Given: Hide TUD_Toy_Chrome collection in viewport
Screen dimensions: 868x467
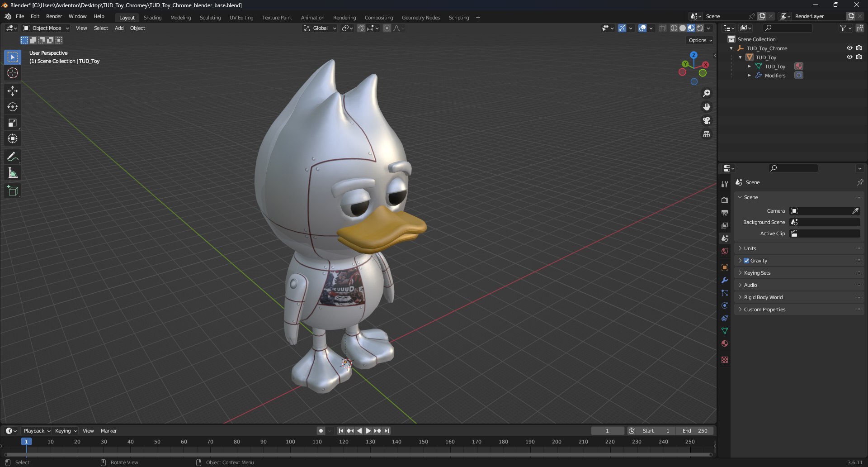Looking at the screenshot, I should 849,48.
